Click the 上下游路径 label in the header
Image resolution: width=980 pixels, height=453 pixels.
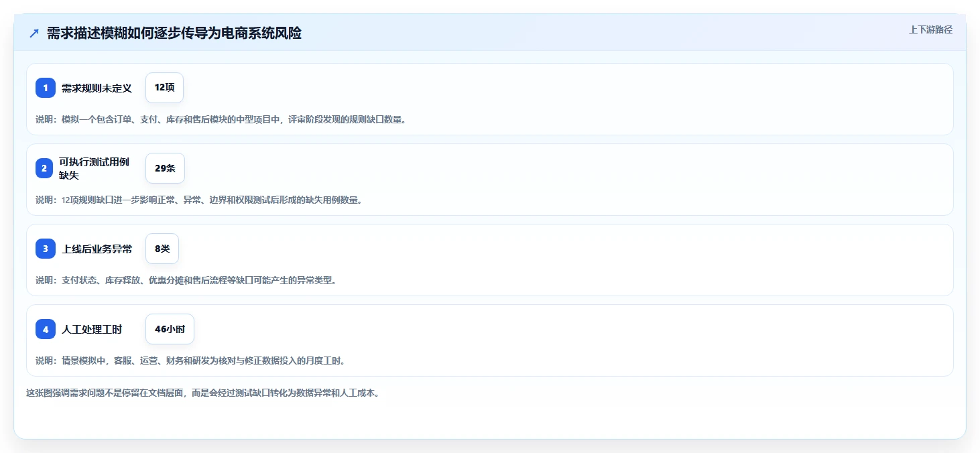click(930, 29)
